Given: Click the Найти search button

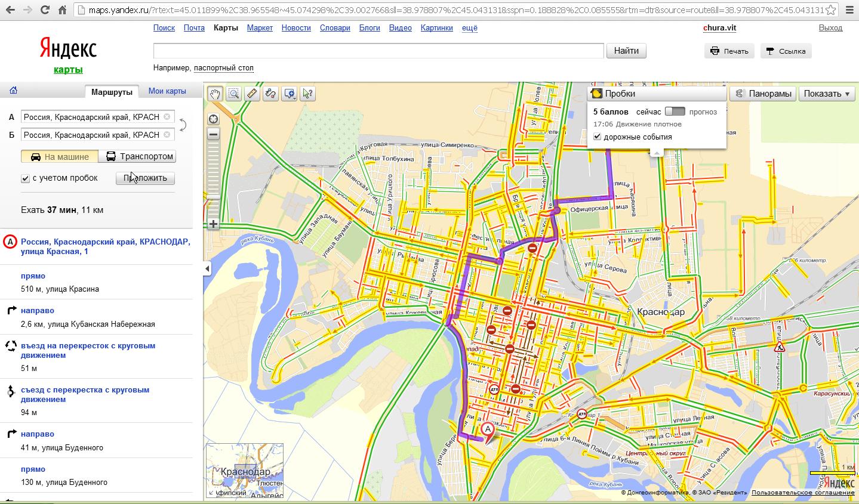Looking at the screenshot, I should coord(626,51).
